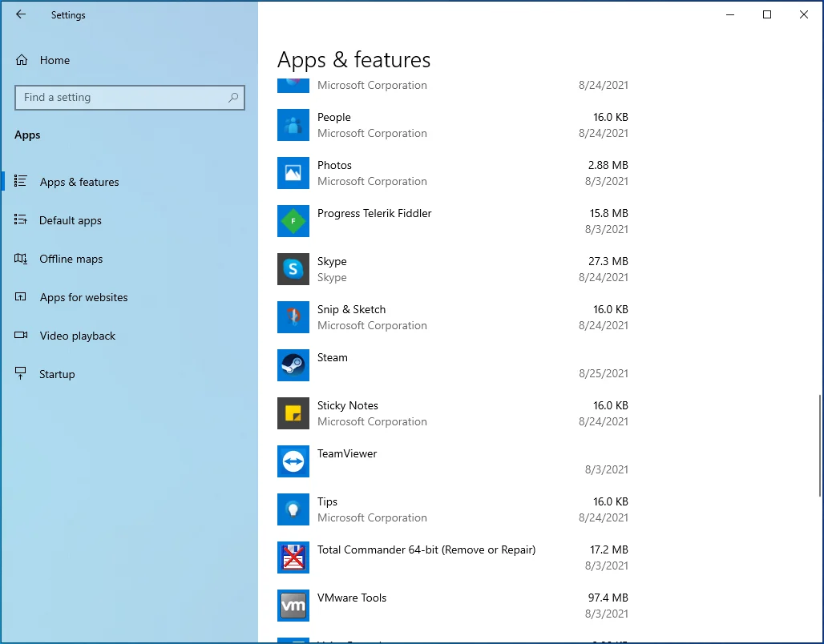Image resolution: width=824 pixels, height=644 pixels.
Task: Click the Default apps sidebar icon
Action: point(21,219)
